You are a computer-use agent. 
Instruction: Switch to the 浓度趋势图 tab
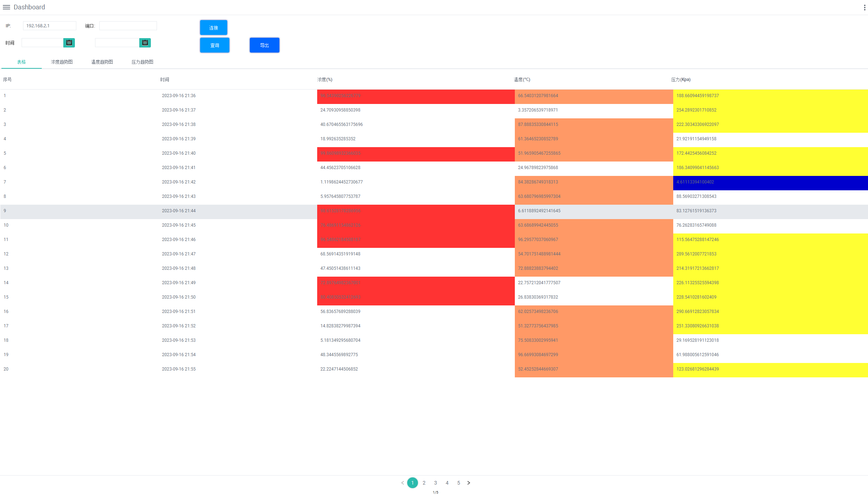[x=62, y=62]
